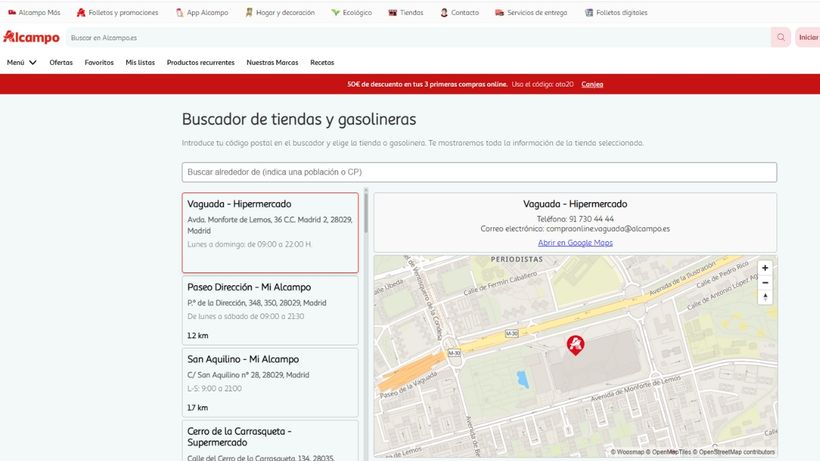Screen dimensions: 820x461
Task: Click the Alcampo logo
Action: pyautogui.click(x=31, y=37)
